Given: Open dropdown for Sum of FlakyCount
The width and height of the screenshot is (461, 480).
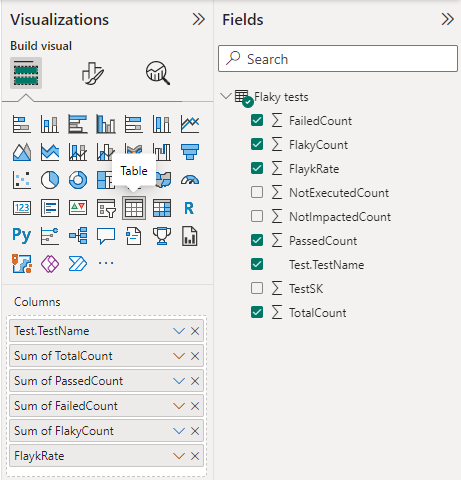Looking at the screenshot, I should coord(179,431).
